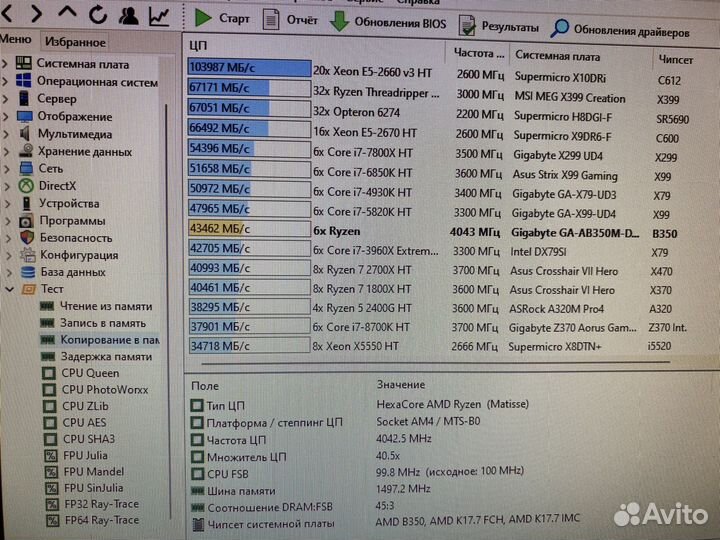Viewport: 720px width, 540px height.
Task: Click Обновления драйверов button
Action: coord(620,30)
